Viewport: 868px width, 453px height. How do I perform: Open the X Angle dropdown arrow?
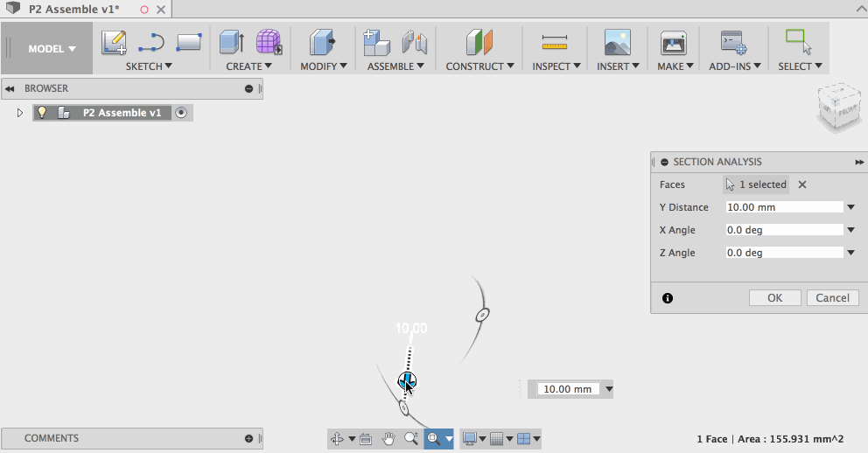pos(850,230)
